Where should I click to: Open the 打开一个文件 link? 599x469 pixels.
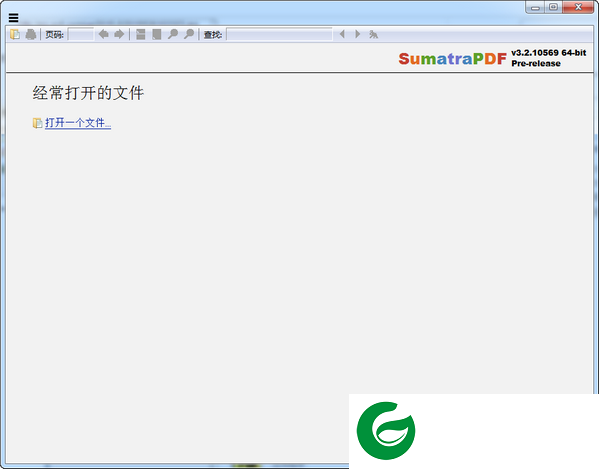point(78,123)
